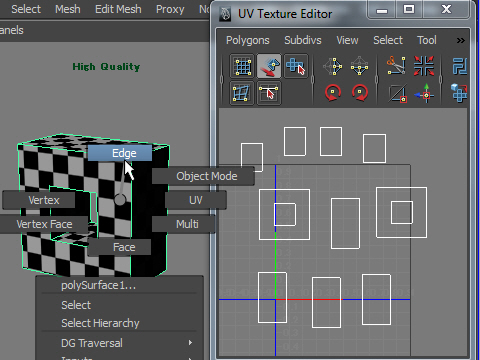
Task: Click the Maya logo in UV Texture Editor title
Action: point(225,14)
